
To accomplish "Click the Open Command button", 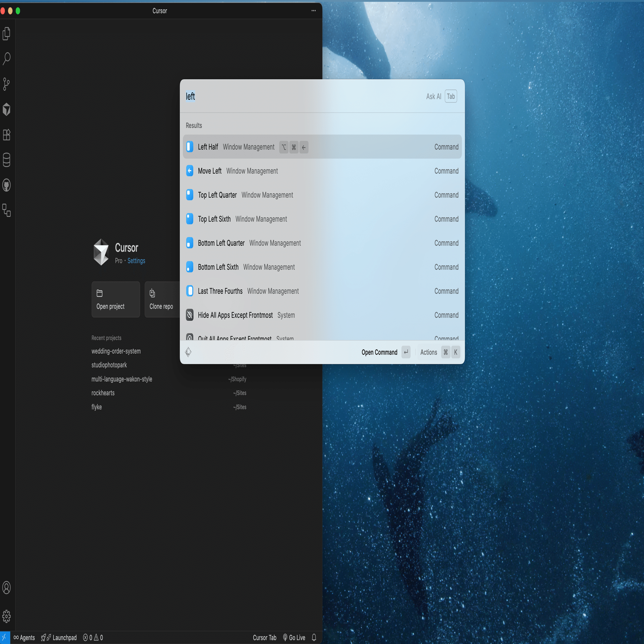I will click(379, 352).
